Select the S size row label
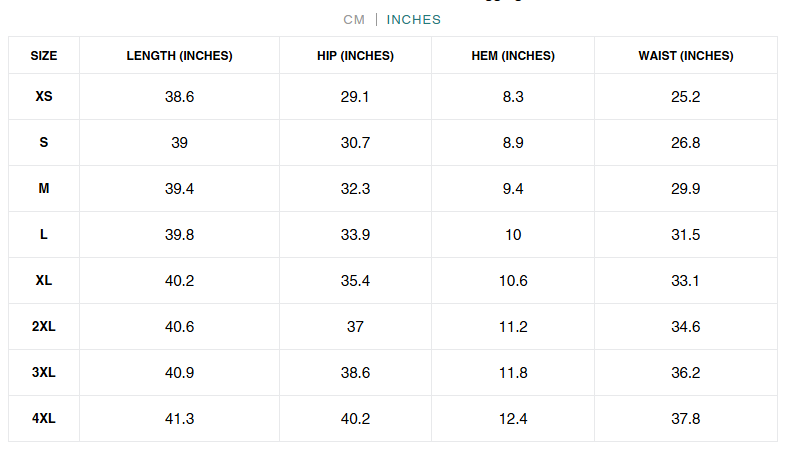 [44, 143]
